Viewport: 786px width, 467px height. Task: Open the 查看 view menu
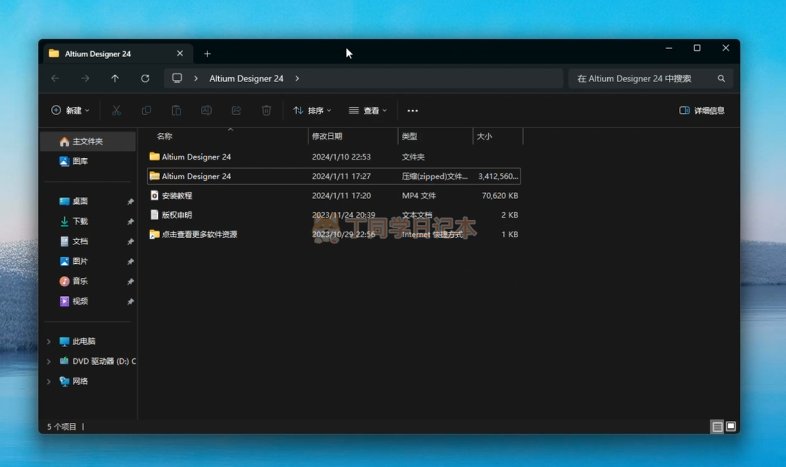(367, 110)
